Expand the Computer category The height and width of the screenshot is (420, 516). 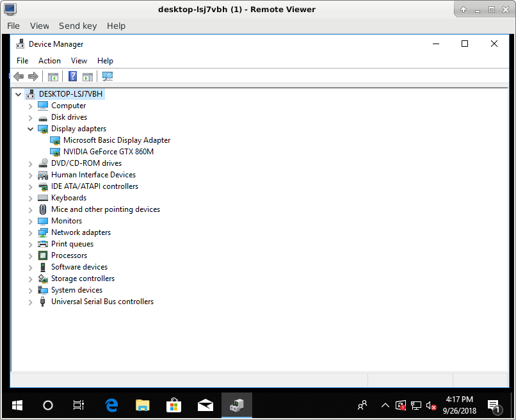coord(30,106)
